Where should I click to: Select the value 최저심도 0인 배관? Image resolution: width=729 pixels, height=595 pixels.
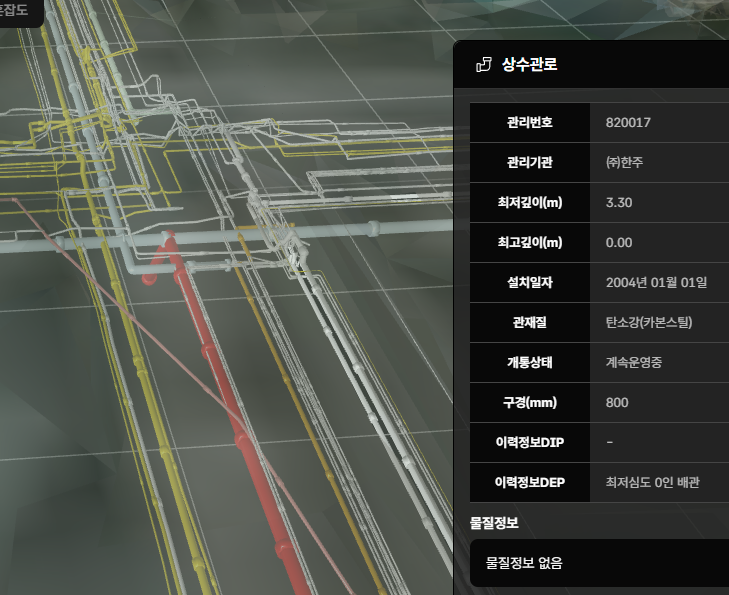point(652,482)
